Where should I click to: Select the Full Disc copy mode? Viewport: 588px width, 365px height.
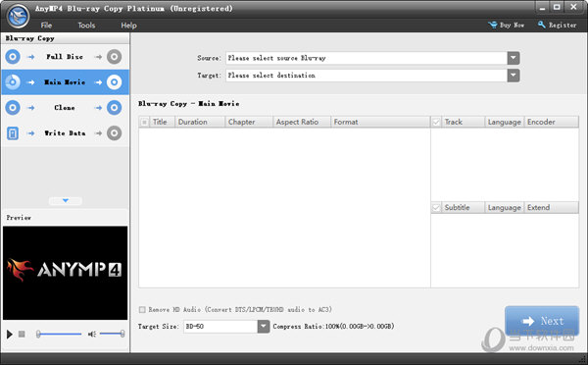(x=65, y=57)
